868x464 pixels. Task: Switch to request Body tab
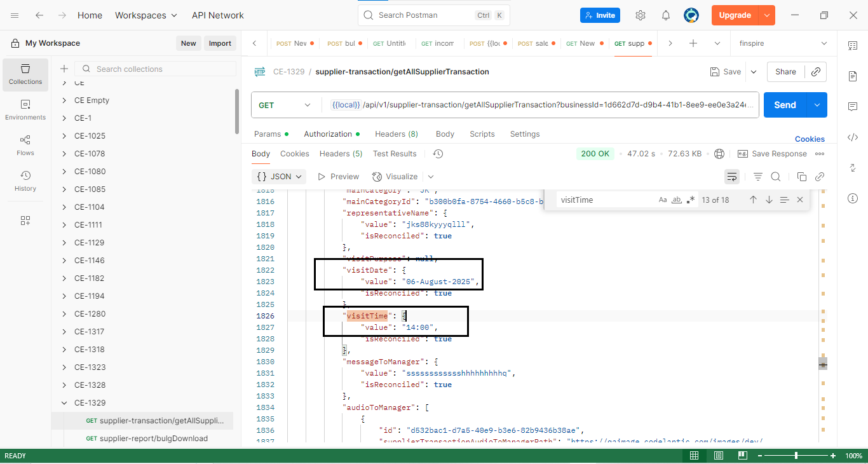pos(445,134)
